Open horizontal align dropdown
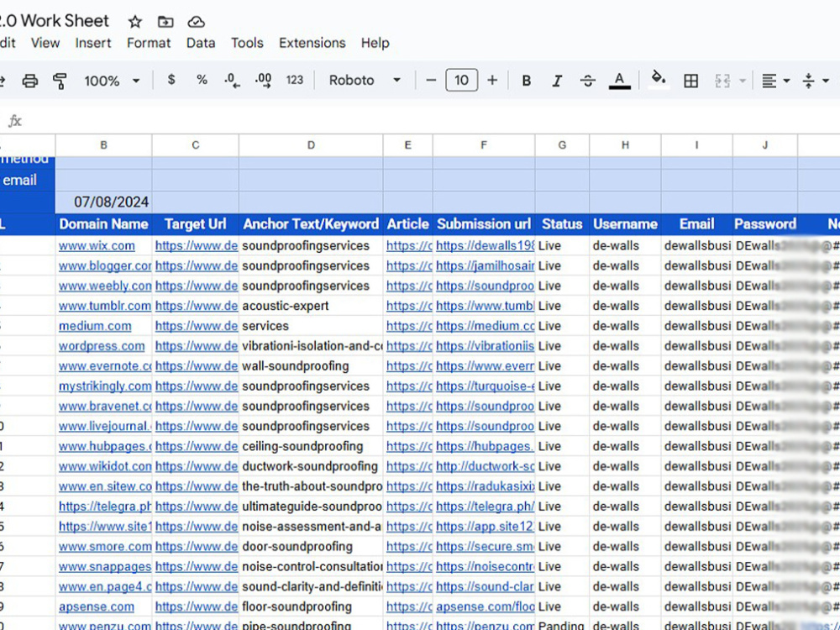 click(x=775, y=81)
